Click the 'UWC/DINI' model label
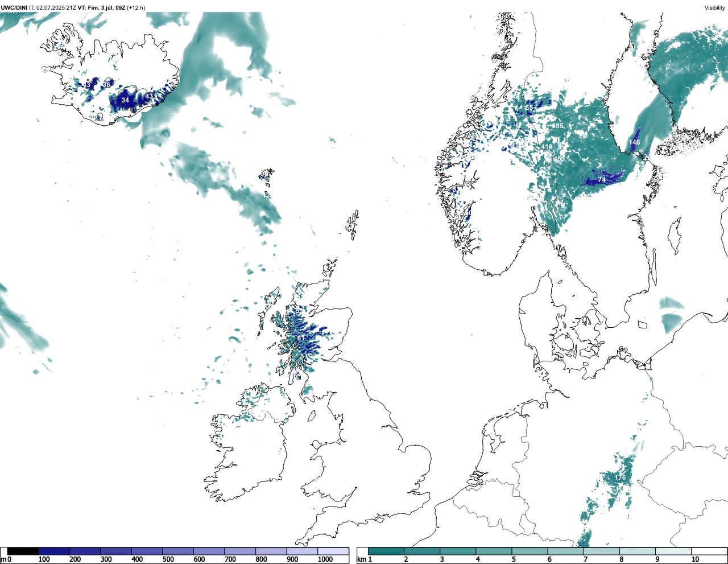Screen dimensions: 728x564 click(x=14, y=8)
